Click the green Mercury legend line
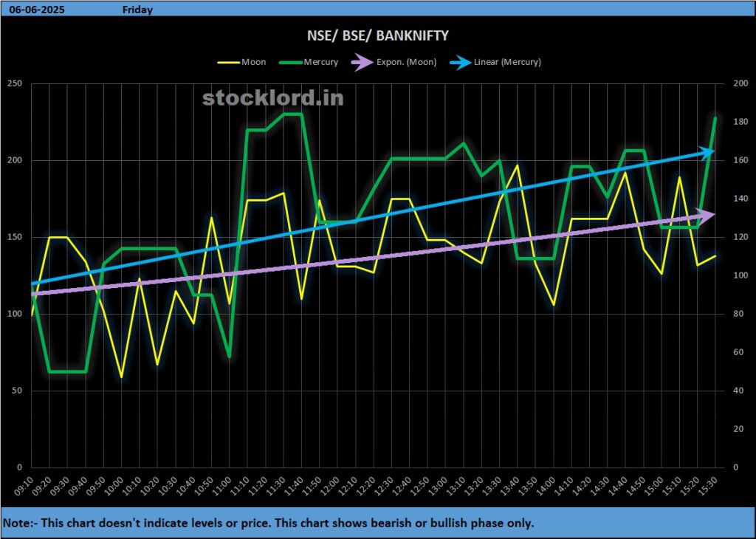The height and width of the screenshot is (539, 756). coord(291,63)
